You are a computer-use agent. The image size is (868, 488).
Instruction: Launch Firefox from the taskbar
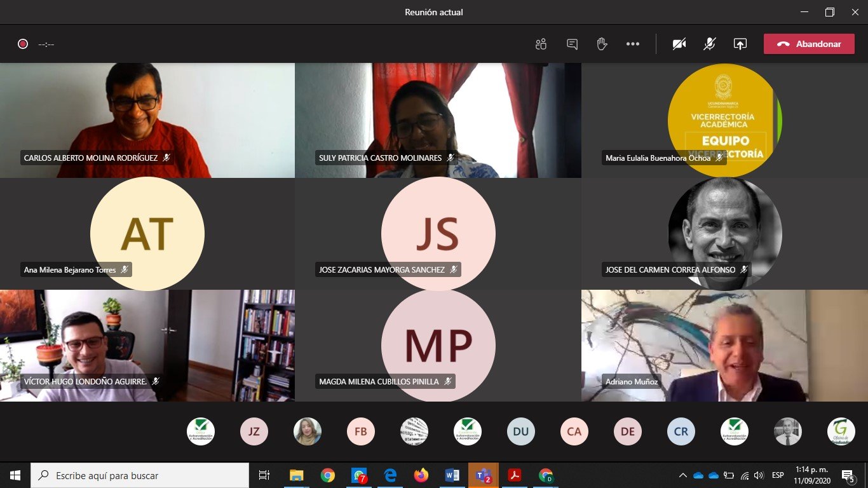(x=421, y=475)
